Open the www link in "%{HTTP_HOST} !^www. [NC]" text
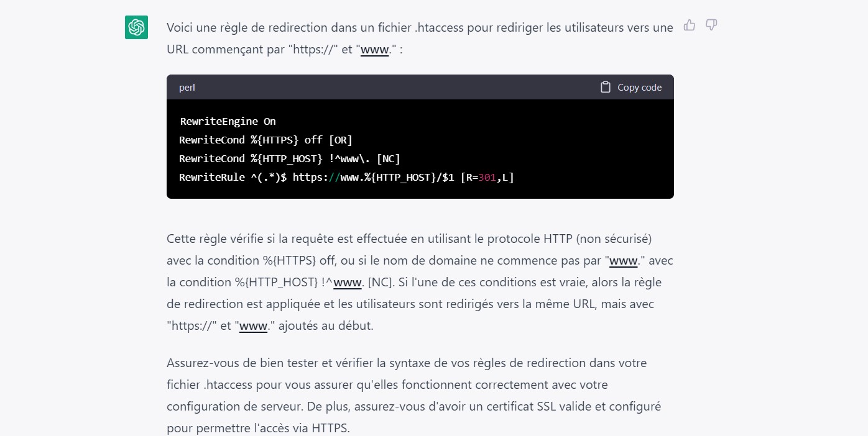The height and width of the screenshot is (436, 868). coord(348,282)
